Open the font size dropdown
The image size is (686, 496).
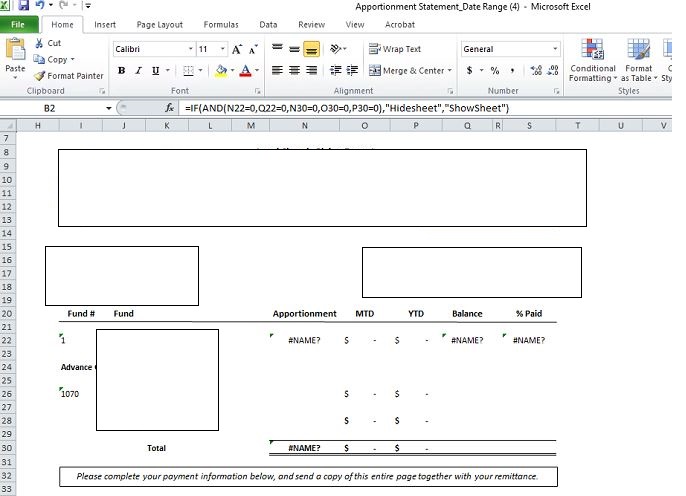223,49
